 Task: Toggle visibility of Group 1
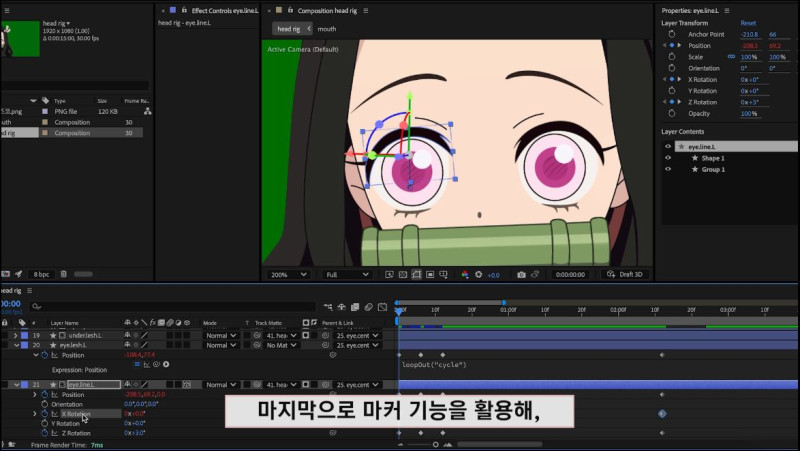[669, 169]
